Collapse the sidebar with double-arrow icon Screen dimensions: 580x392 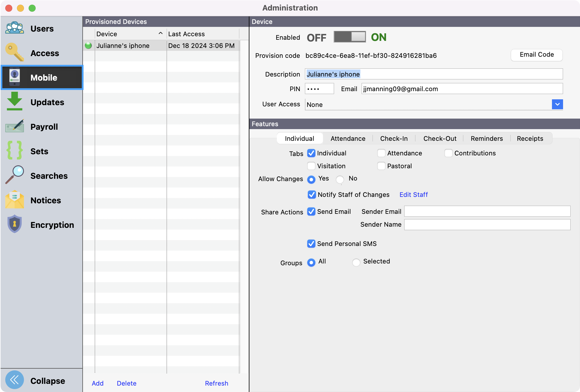[14, 380]
